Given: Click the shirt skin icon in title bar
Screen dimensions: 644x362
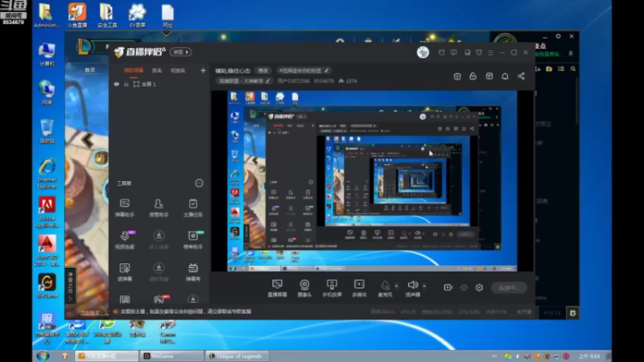Looking at the screenshot, I should click(479, 52).
